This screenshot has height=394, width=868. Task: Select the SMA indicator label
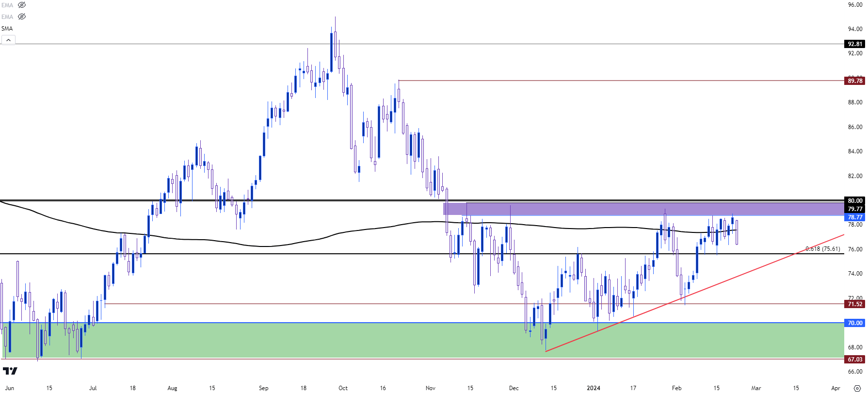coord(7,29)
